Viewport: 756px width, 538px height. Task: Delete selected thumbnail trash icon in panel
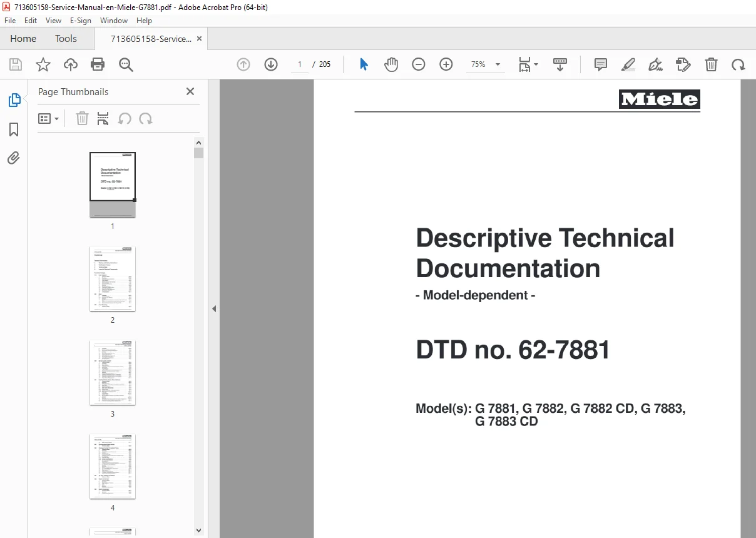(x=82, y=118)
